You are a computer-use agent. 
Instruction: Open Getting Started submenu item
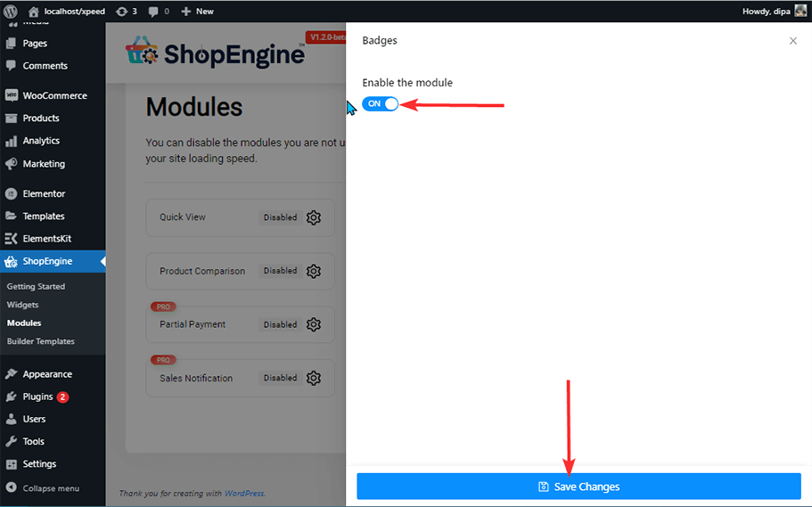(36, 286)
